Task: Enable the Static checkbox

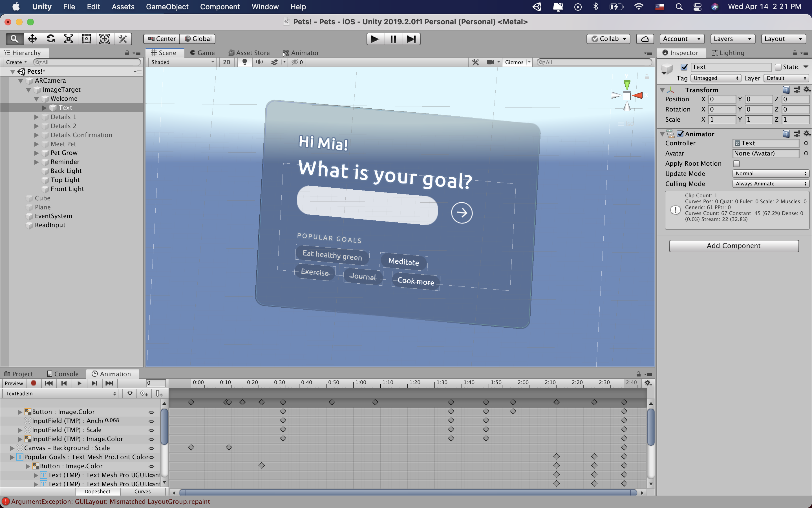Action: click(x=778, y=67)
